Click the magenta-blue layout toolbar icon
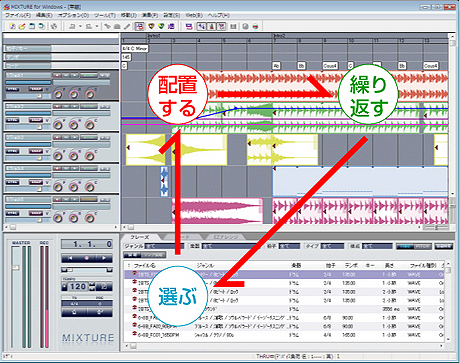The height and width of the screenshot is (363, 460). click(189, 26)
